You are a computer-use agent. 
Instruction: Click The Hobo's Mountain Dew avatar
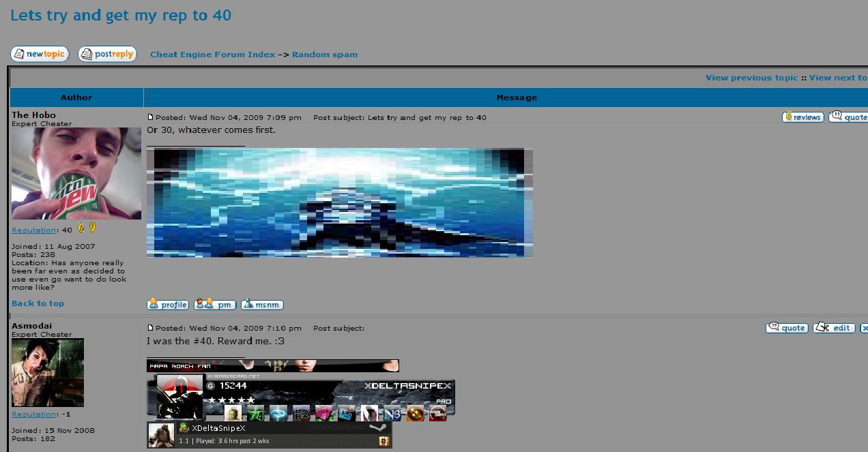[x=76, y=174]
